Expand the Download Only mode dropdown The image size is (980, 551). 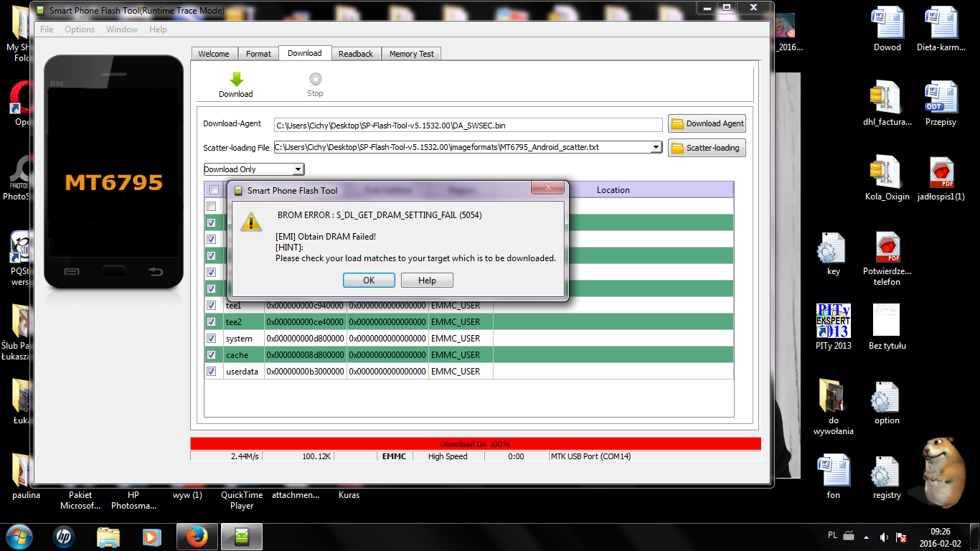pyautogui.click(x=298, y=169)
